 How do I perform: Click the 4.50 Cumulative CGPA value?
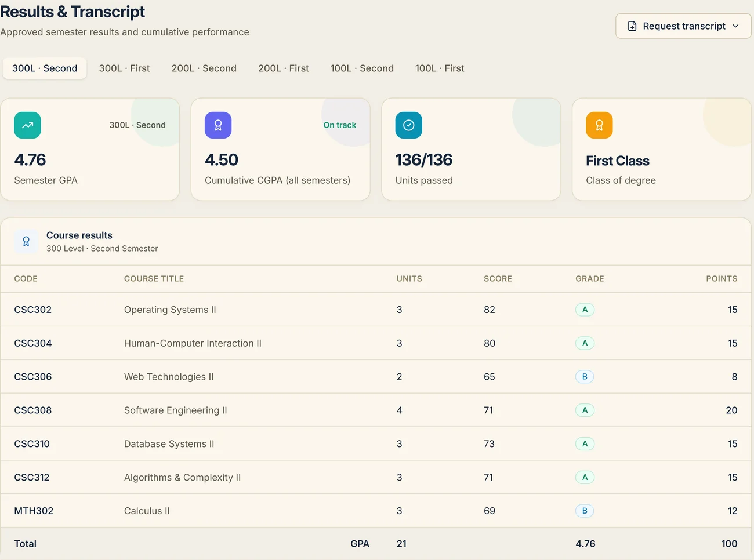pyautogui.click(x=222, y=160)
